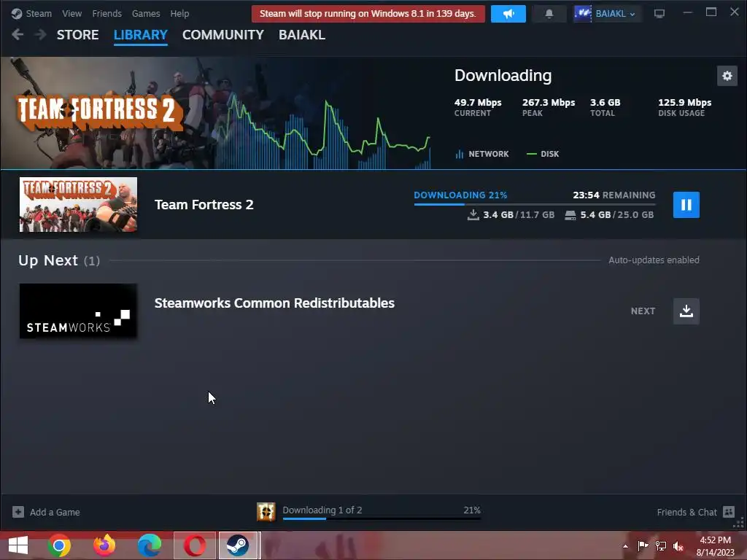Click the network and disk activity graph
Image resolution: width=747 pixels, height=560 pixels.
pos(324,133)
